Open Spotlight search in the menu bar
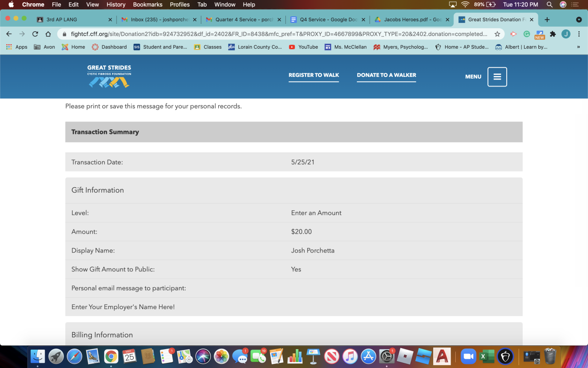This screenshot has height=368, width=588. tap(549, 5)
